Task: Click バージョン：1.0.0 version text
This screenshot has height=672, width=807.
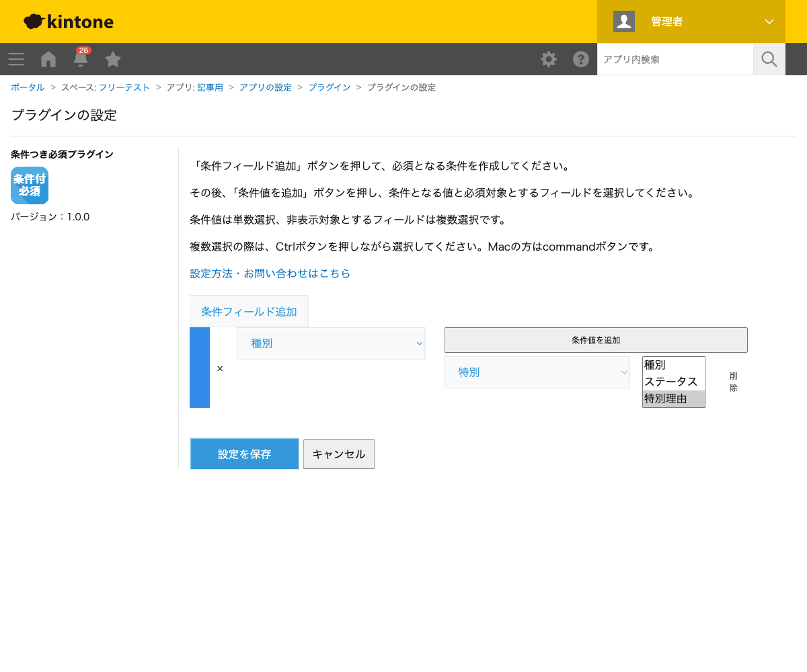Action: click(x=50, y=216)
